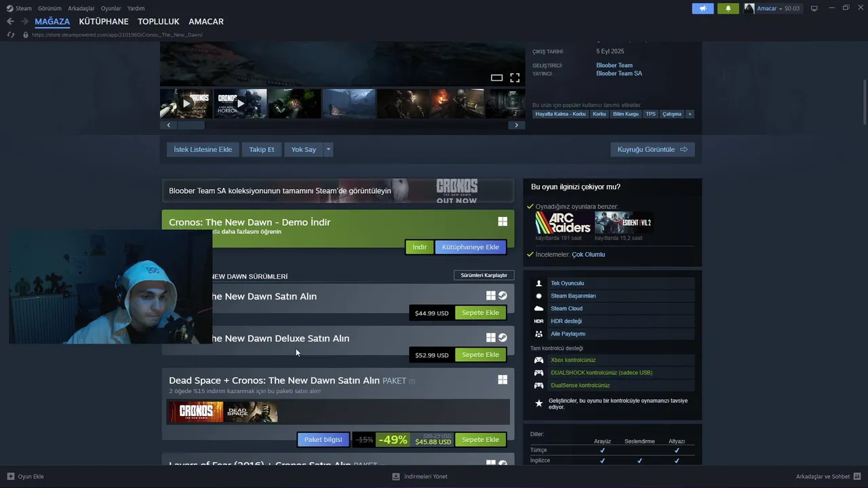
Task: Open the Arkadaşlar menu
Action: tap(81, 8)
